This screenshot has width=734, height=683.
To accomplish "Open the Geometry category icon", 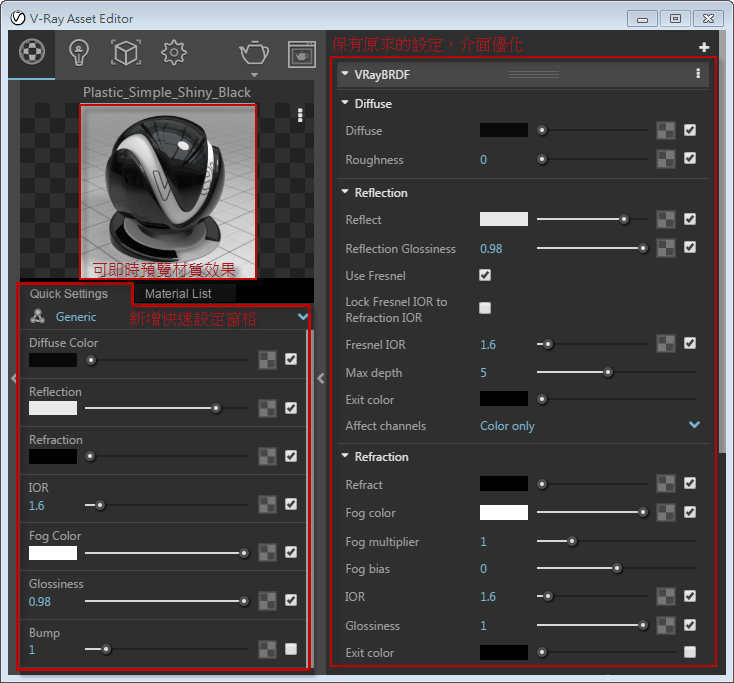I will click(x=126, y=52).
